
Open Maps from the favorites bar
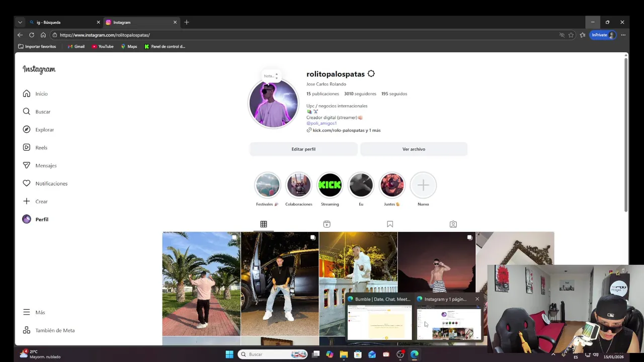click(129, 46)
